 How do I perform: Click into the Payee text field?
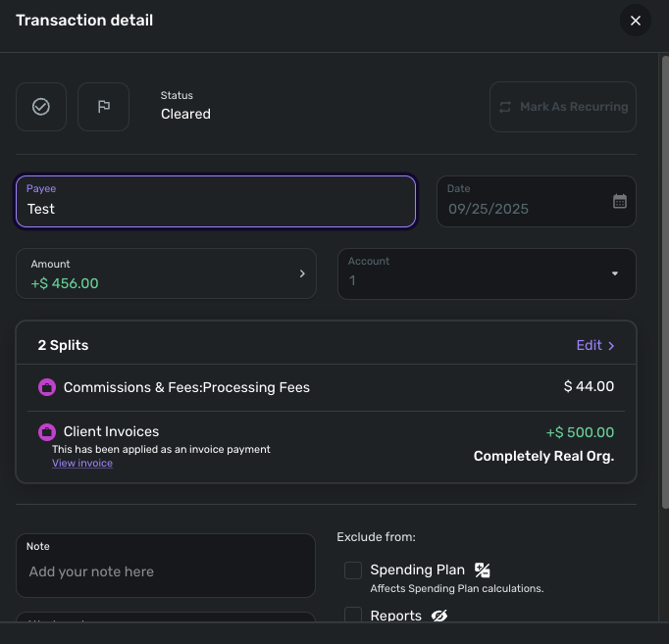pyautogui.click(x=216, y=208)
